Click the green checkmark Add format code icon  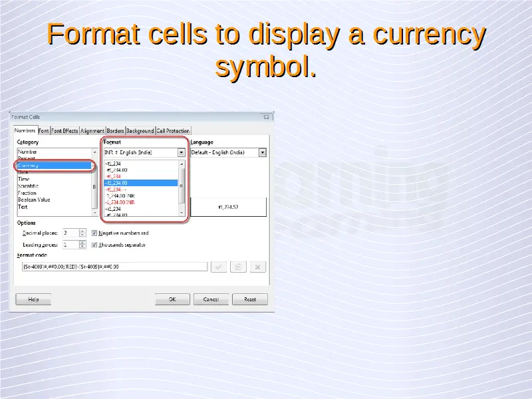(x=218, y=267)
